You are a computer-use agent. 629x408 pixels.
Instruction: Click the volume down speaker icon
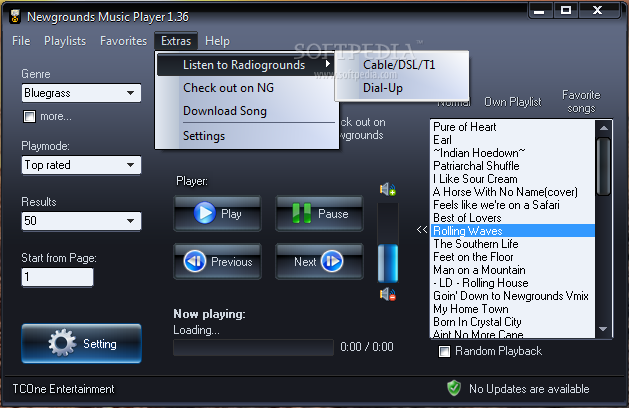[388, 294]
